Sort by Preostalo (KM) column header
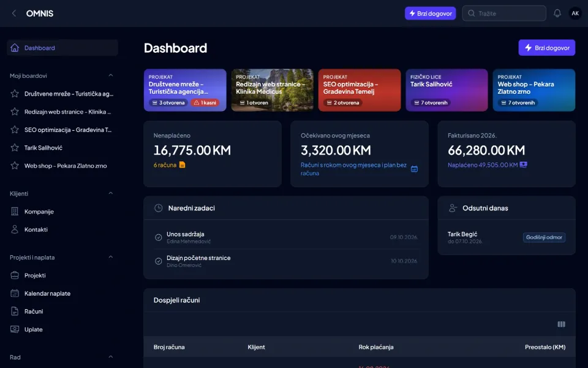The width and height of the screenshot is (588, 368). tap(545, 347)
